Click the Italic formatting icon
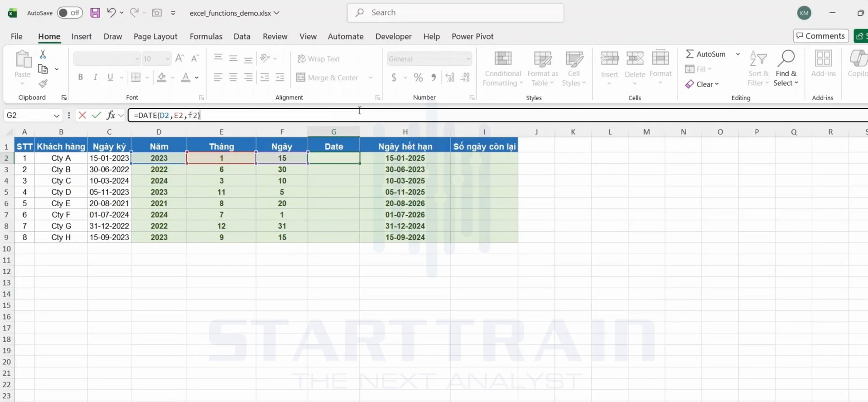Viewport: 868px width, 402px height. tap(95, 77)
